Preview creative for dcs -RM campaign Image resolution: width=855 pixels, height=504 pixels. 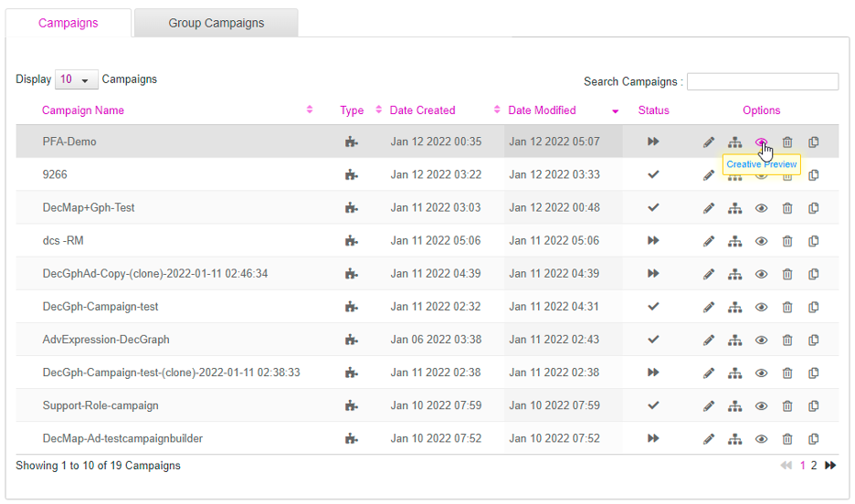(x=761, y=241)
